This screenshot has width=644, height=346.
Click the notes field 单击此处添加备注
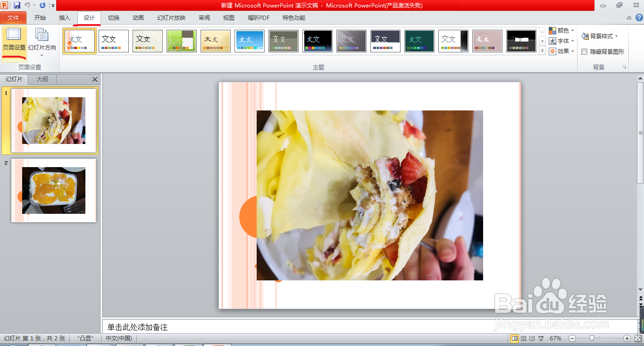[x=369, y=327]
